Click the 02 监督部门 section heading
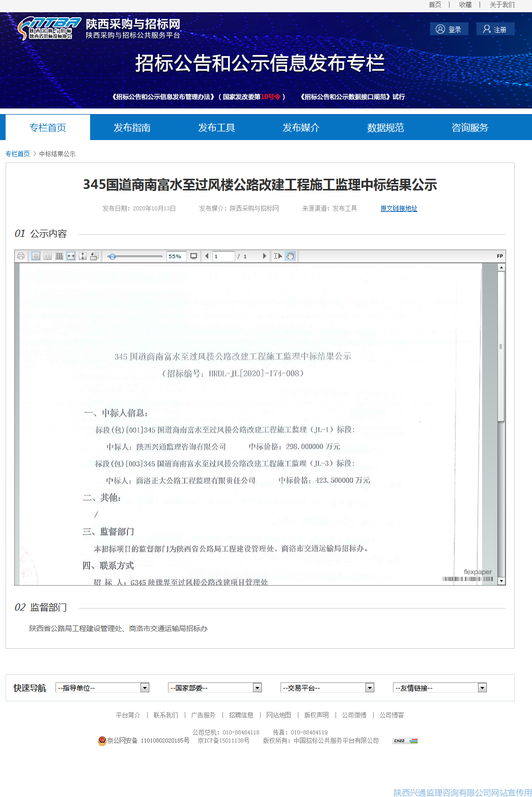 (41, 607)
